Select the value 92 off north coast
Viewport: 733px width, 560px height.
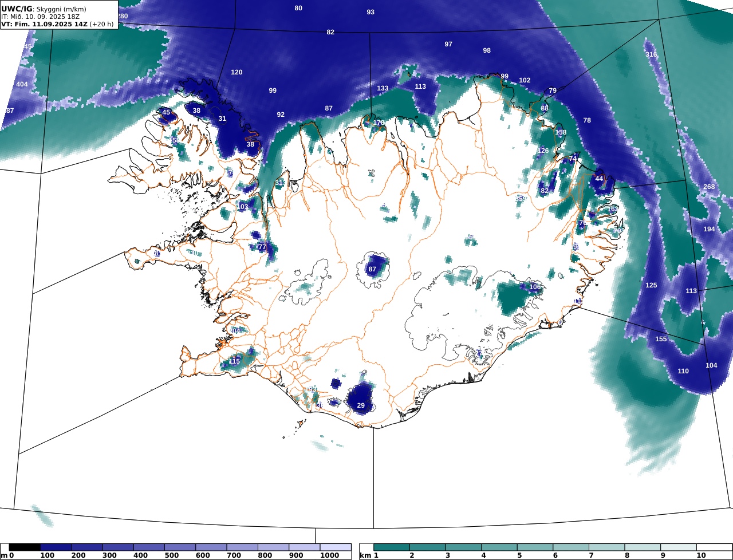click(281, 115)
